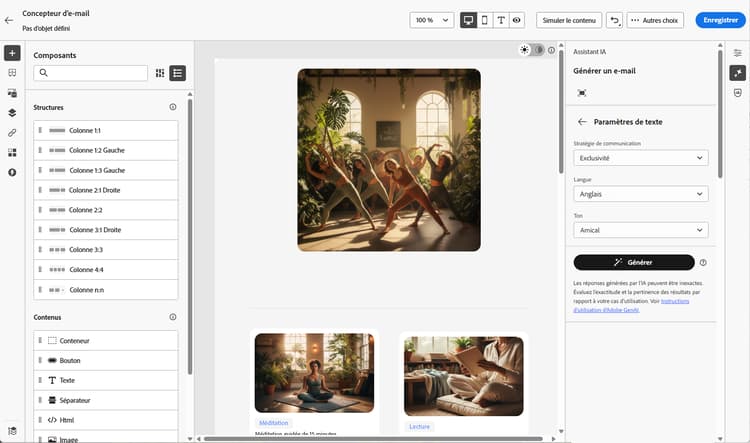
Task: Open the Langue dropdown set to Anglais
Action: coord(640,194)
